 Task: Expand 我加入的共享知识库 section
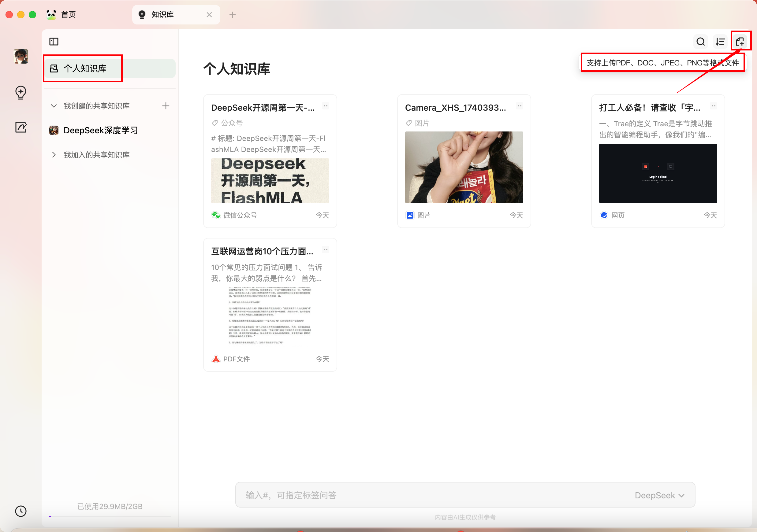pyautogui.click(x=54, y=155)
